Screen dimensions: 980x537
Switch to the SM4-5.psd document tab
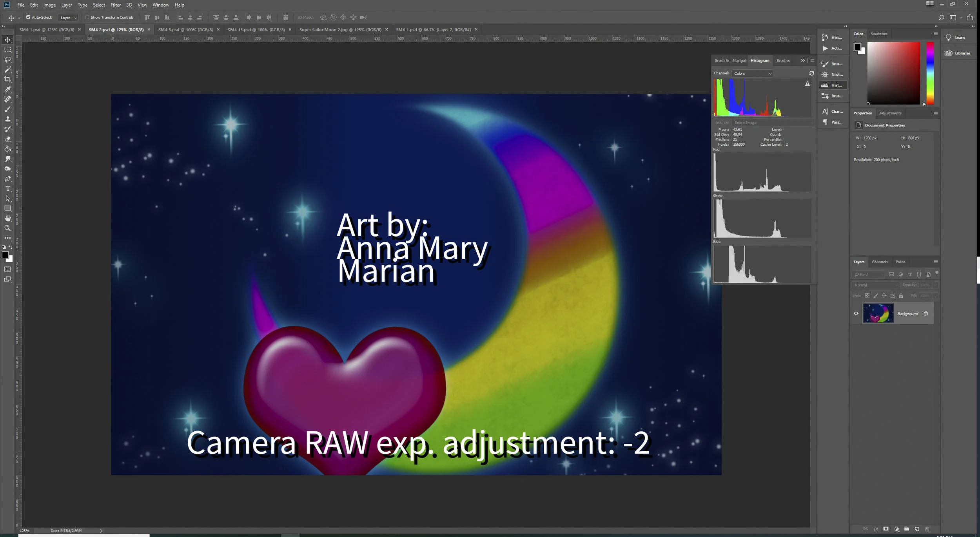click(x=185, y=30)
